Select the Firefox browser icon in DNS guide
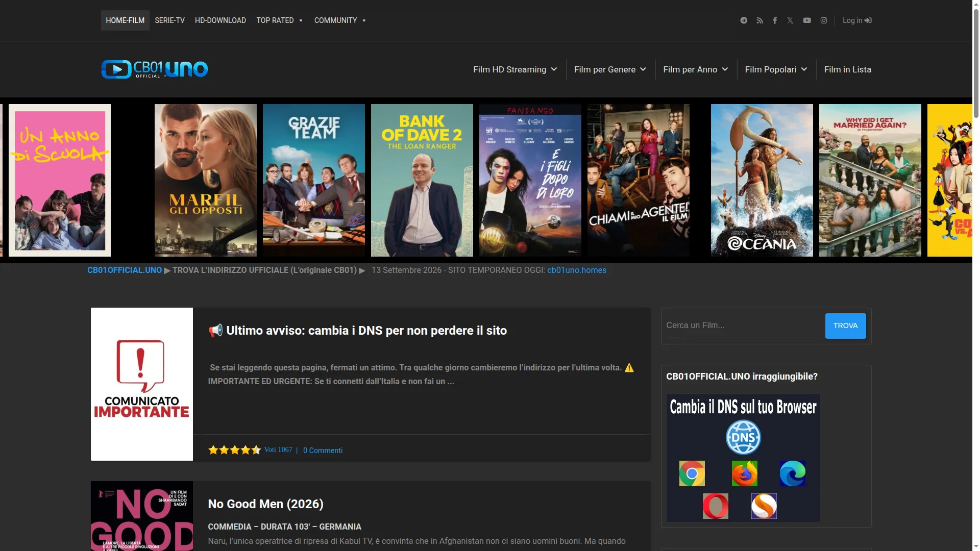Screen dimensions: 980x551 [745, 473]
